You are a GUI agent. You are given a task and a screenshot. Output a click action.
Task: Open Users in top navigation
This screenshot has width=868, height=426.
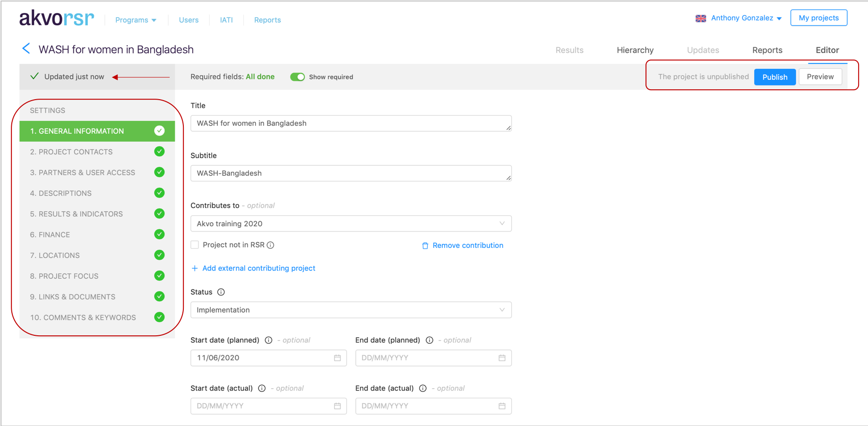click(x=189, y=20)
